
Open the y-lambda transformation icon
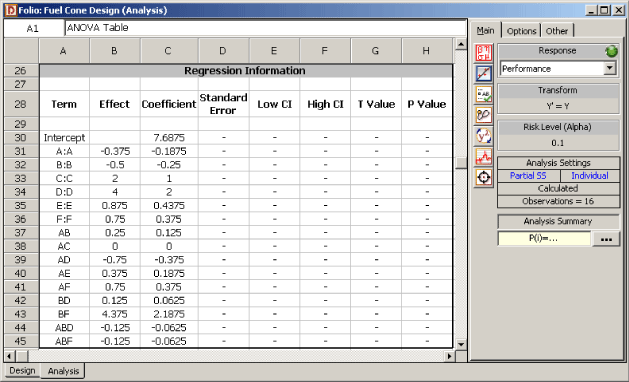tap(484, 136)
